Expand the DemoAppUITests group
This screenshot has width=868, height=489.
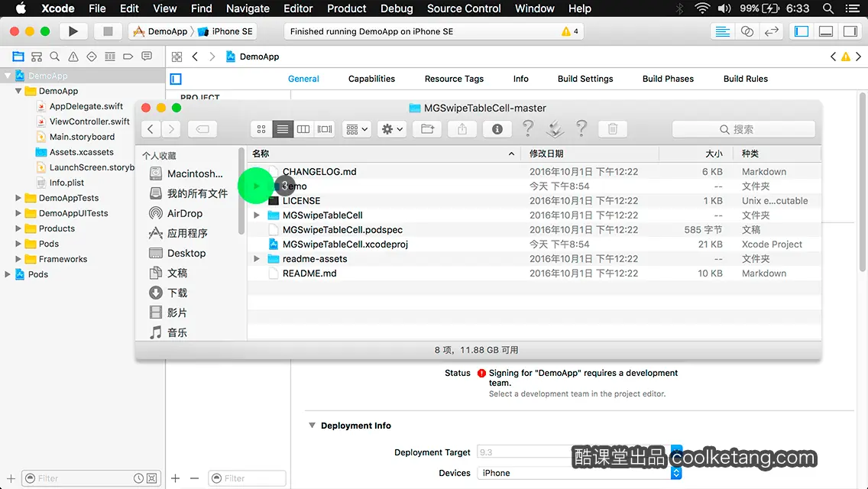(18, 213)
